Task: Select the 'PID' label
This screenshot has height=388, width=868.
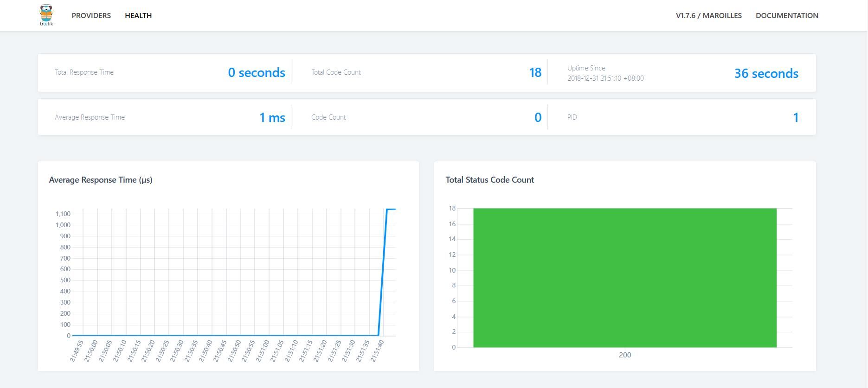Action: click(x=572, y=117)
